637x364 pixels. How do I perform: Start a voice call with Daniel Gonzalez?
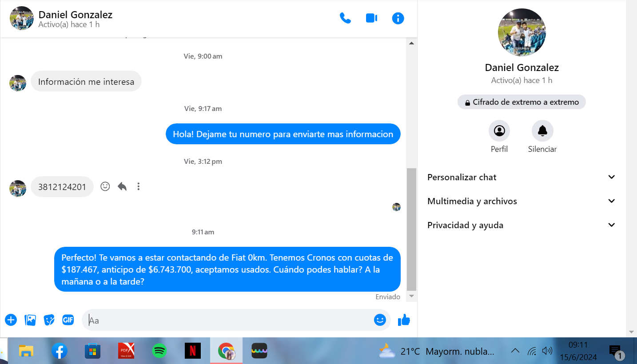pos(345,18)
